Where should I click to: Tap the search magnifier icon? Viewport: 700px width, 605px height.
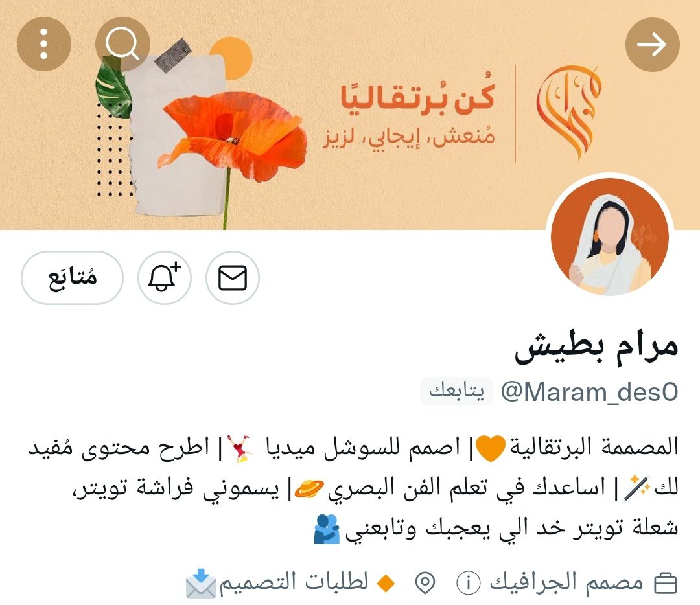click(122, 44)
